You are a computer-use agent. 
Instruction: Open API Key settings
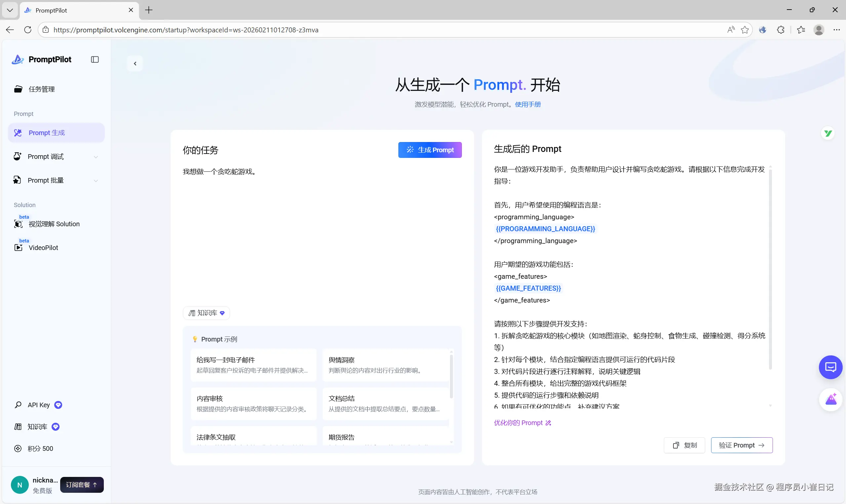pos(38,405)
